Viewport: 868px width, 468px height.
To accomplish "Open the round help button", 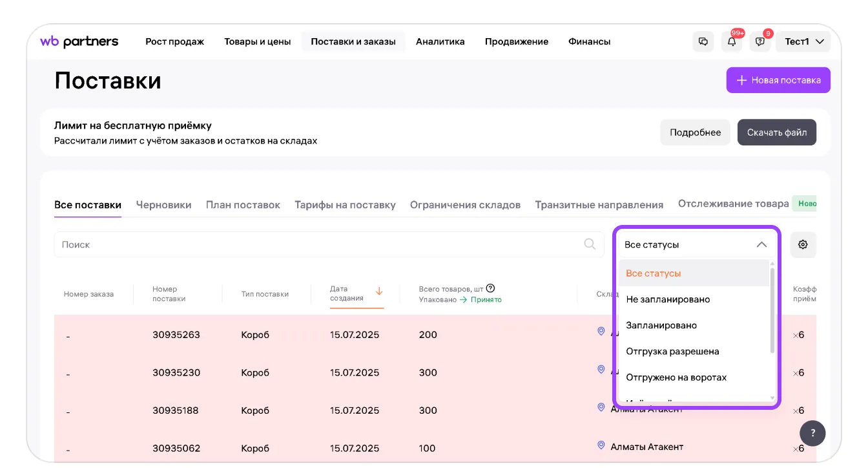I will coord(812,433).
